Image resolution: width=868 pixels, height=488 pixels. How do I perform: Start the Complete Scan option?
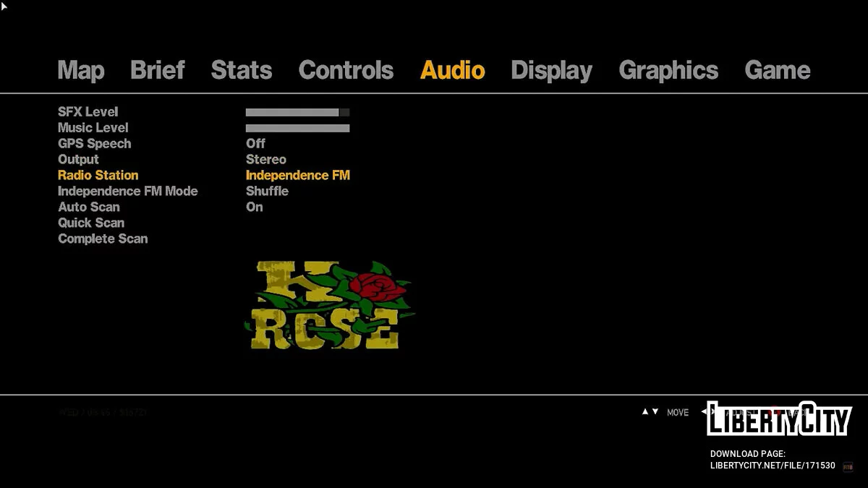[x=103, y=239]
